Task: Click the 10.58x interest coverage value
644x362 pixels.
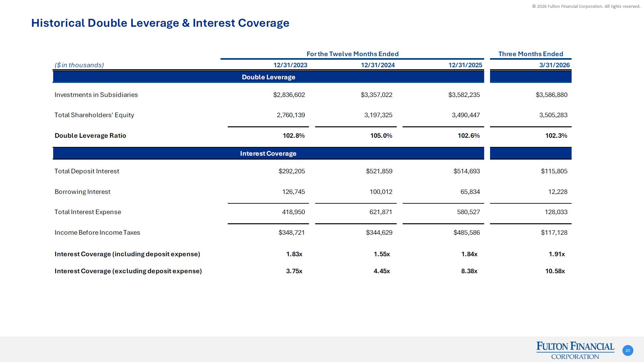Action: pyautogui.click(x=555, y=271)
